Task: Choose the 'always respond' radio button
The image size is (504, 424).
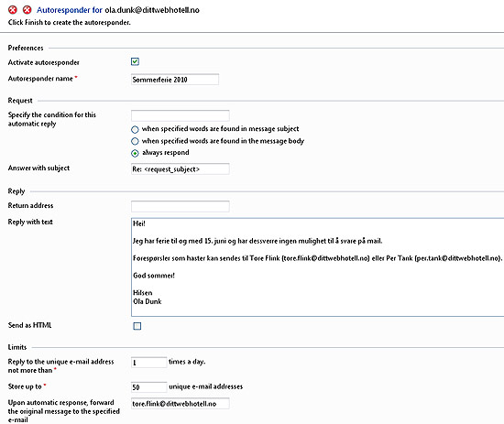Action: coord(135,153)
